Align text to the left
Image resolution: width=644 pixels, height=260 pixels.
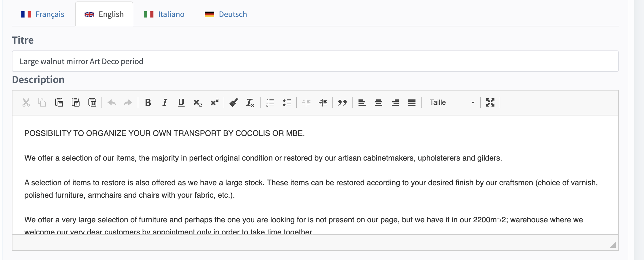pyautogui.click(x=362, y=103)
